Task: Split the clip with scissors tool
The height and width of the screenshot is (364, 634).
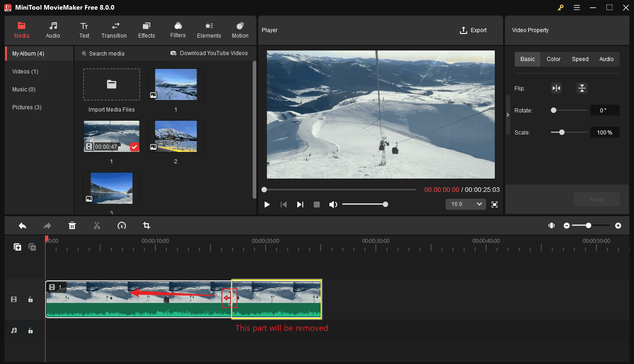Action: [97, 225]
